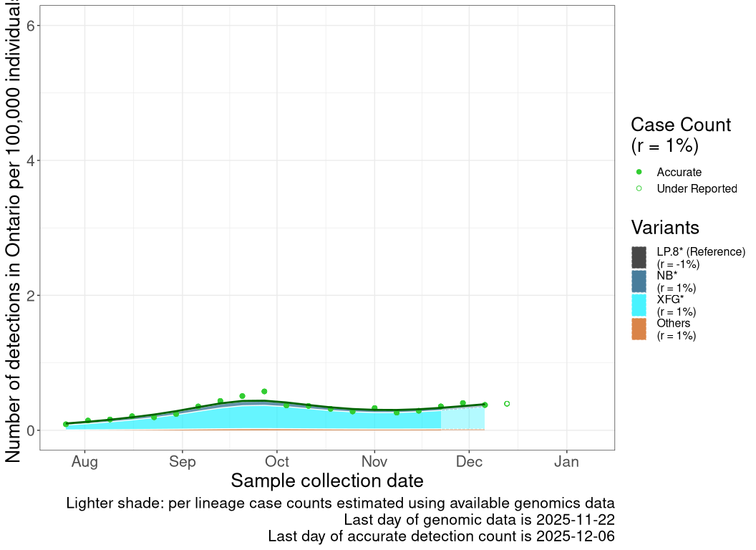Image resolution: width=756 pixels, height=550 pixels.
Task: Click the "Sample collection date" axis title
Action: point(327,481)
